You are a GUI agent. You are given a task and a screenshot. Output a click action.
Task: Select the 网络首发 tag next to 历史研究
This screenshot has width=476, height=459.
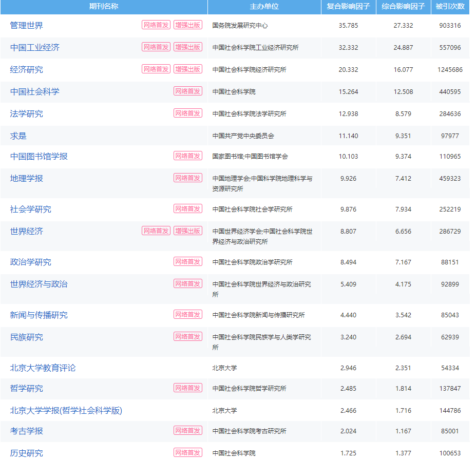187,453
